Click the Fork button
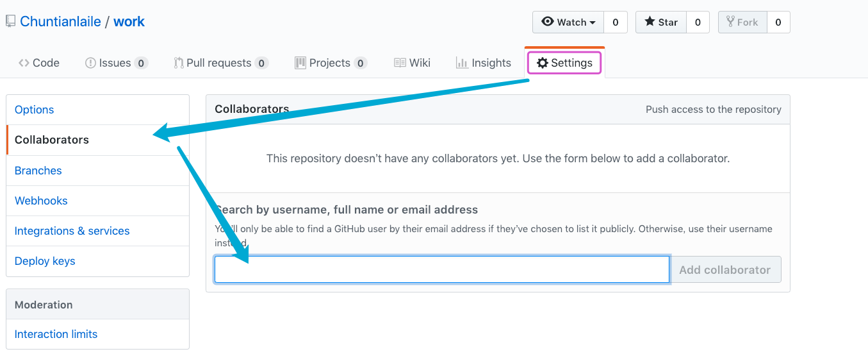The width and height of the screenshot is (868, 363). pos(742,22)
